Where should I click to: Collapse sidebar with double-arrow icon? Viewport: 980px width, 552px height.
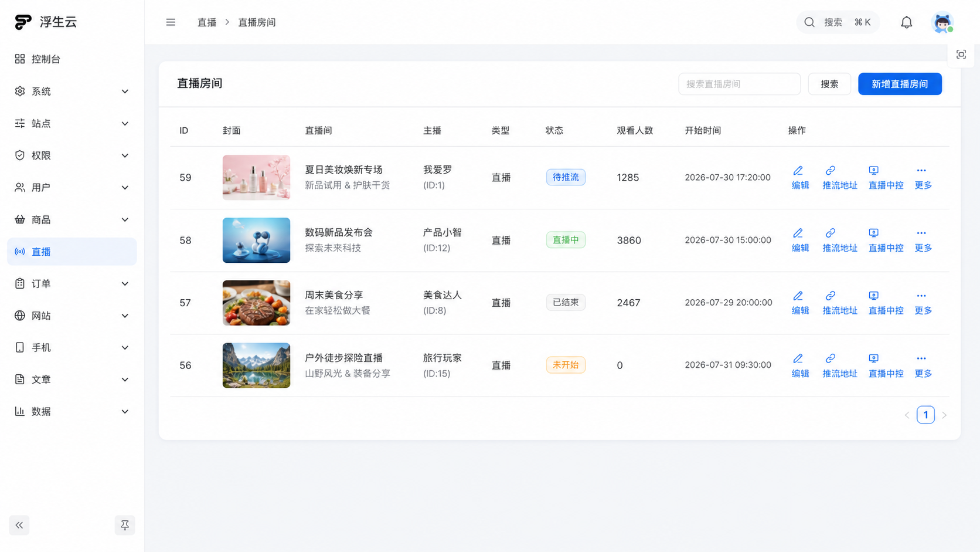click(x=19, y=525)
